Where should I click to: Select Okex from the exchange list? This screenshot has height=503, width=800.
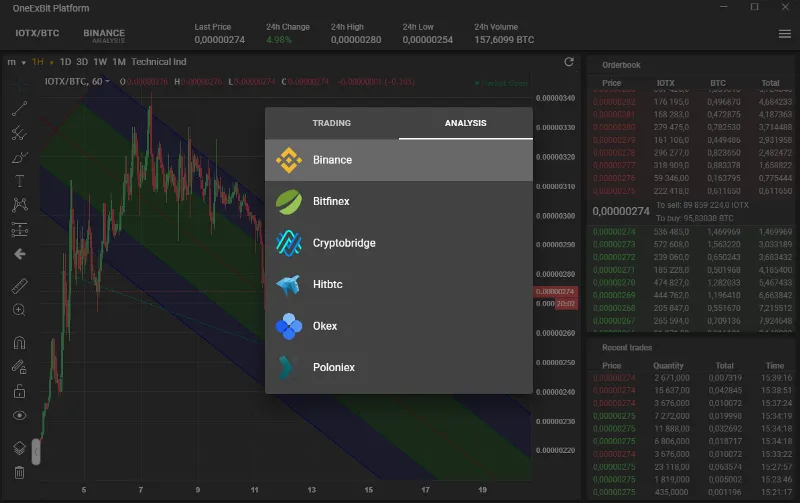click(399, 326)
